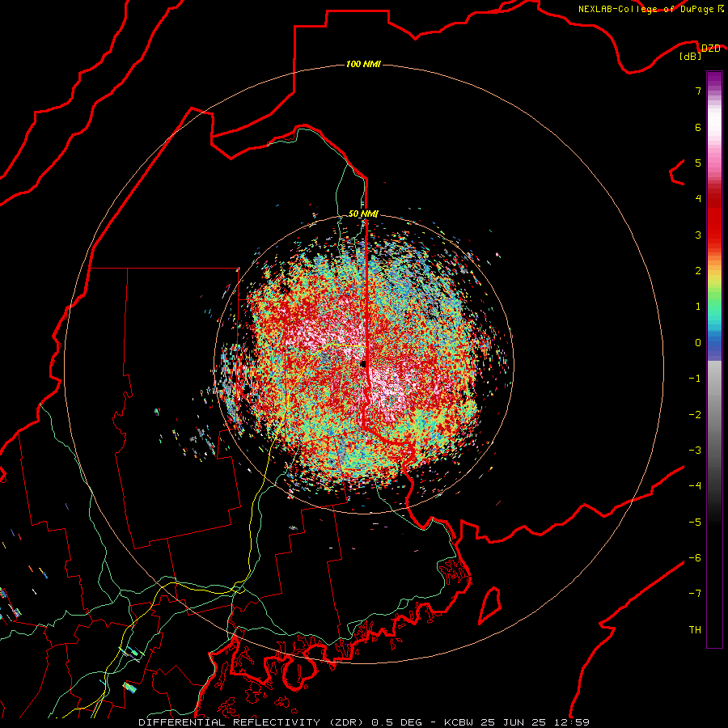Select the -5 value on the scale
The height and width of the screenshot is (728, 728).
click(695, 523)
